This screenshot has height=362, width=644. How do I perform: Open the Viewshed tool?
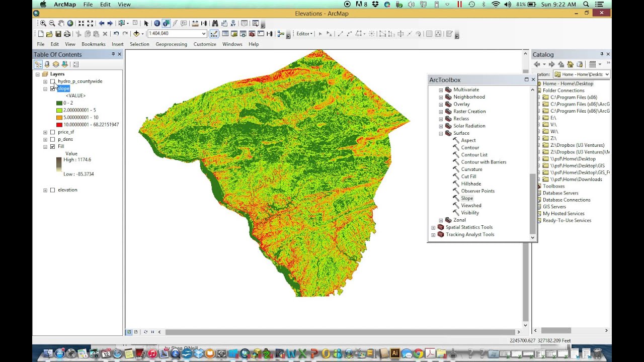pos(471,206)
